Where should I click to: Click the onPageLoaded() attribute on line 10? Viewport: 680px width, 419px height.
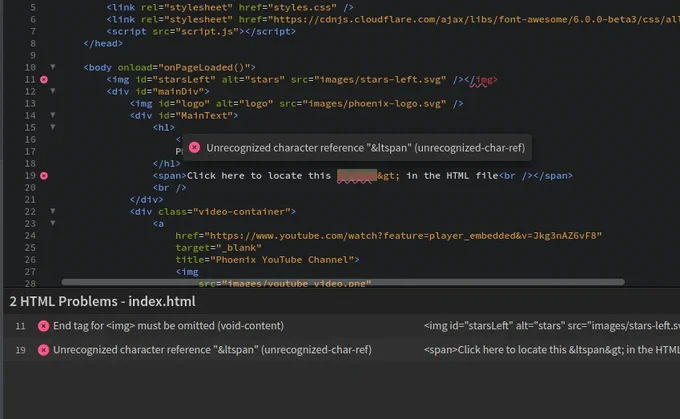pyautogui.click(x=186, y=68)
